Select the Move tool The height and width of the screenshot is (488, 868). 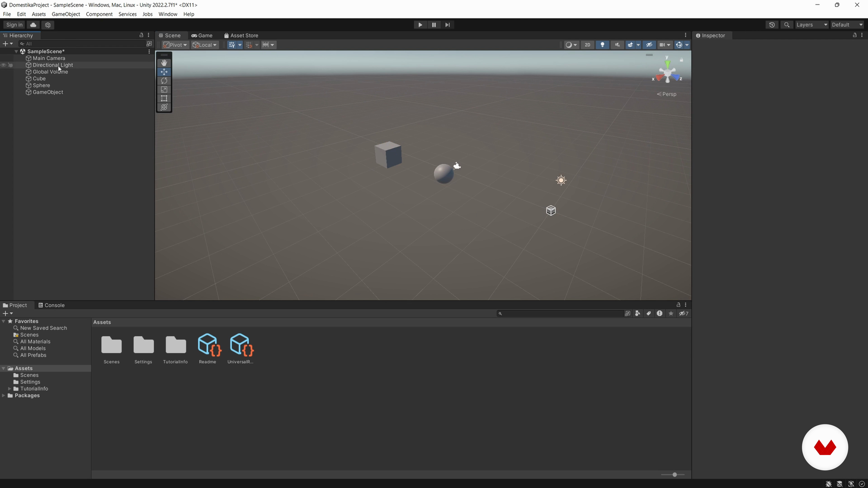click(164, 72)
